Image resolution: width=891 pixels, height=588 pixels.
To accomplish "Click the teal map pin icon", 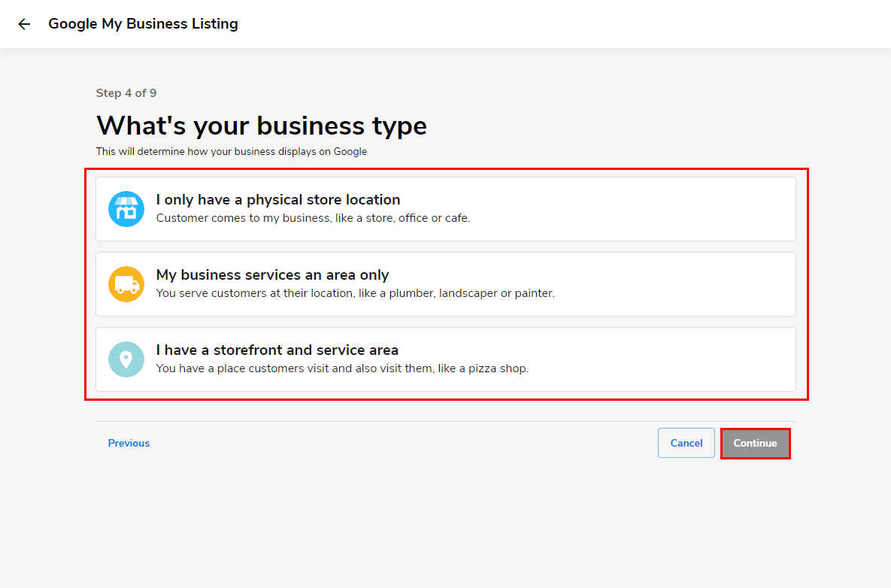I will coord(126,359).
